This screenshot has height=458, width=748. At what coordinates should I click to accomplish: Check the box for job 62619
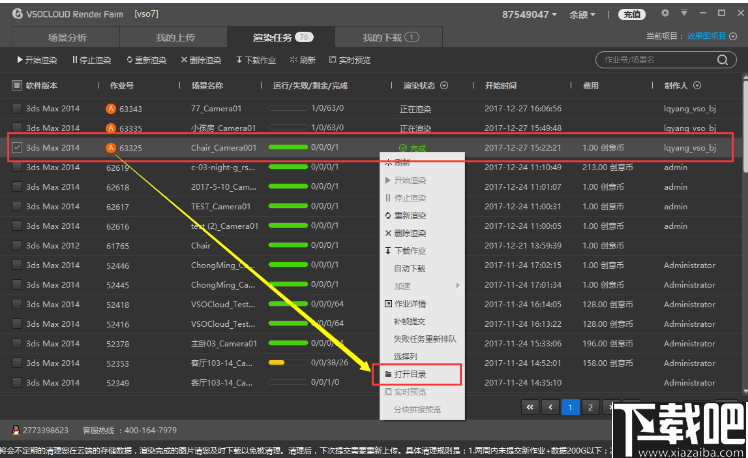17,167
